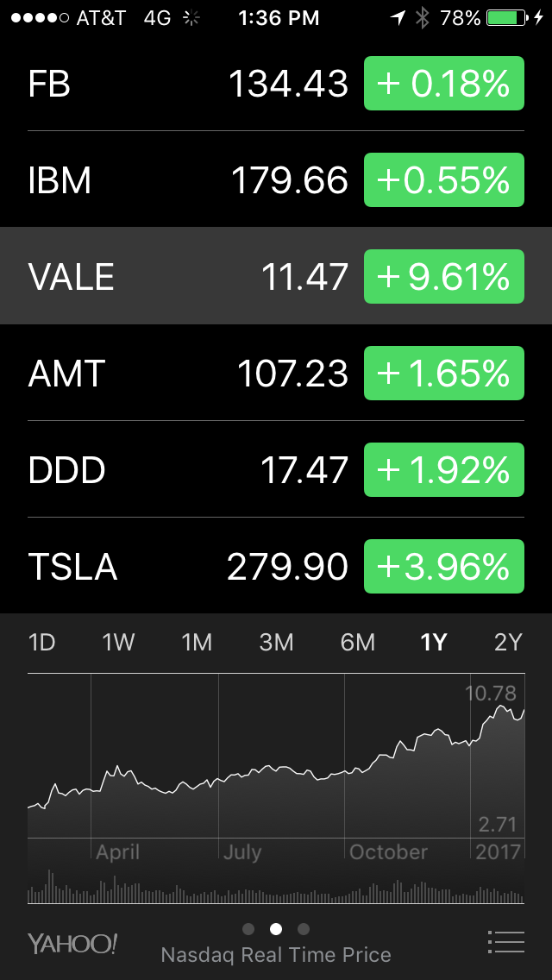Go to the third page dot
552x980 pixels.
point(303,929)
